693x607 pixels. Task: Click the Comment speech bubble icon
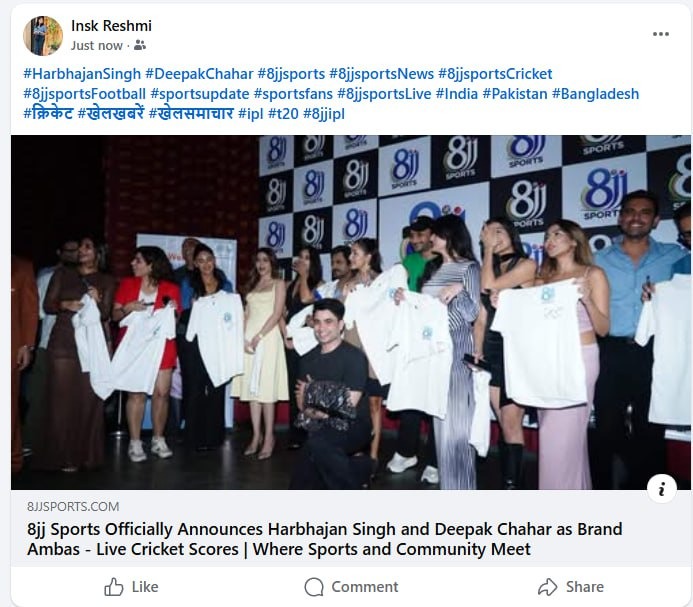(314, 587)
